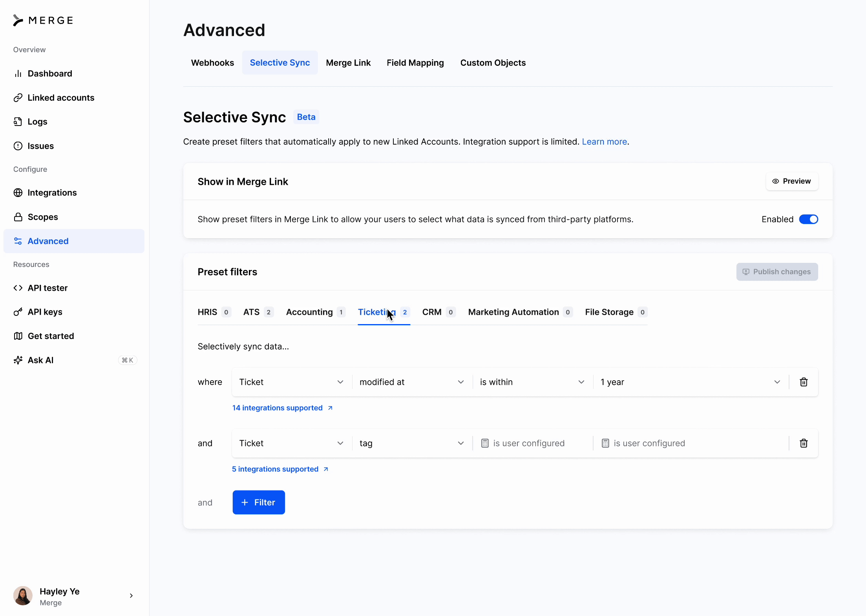Click arrow icon beside 5 integrations supported

coord(326,469)
